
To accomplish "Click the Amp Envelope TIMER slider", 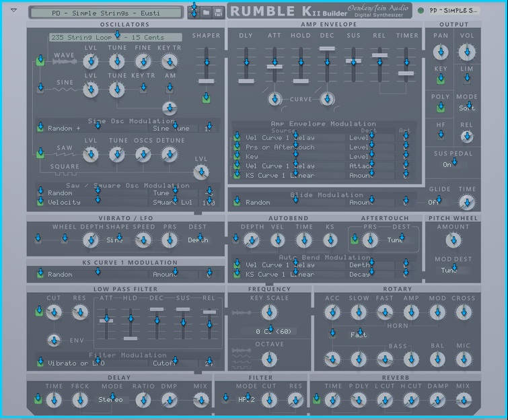I will pos(406,65).
